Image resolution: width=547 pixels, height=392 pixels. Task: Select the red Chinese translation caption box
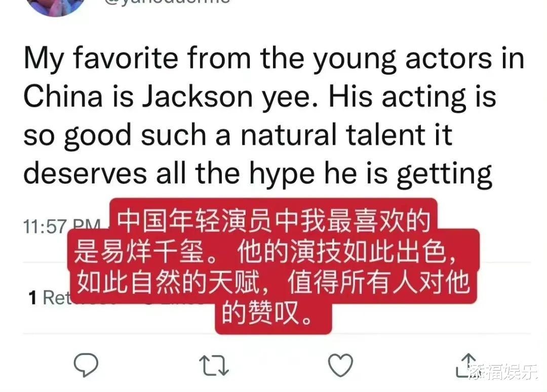click(x=273, y=266)
